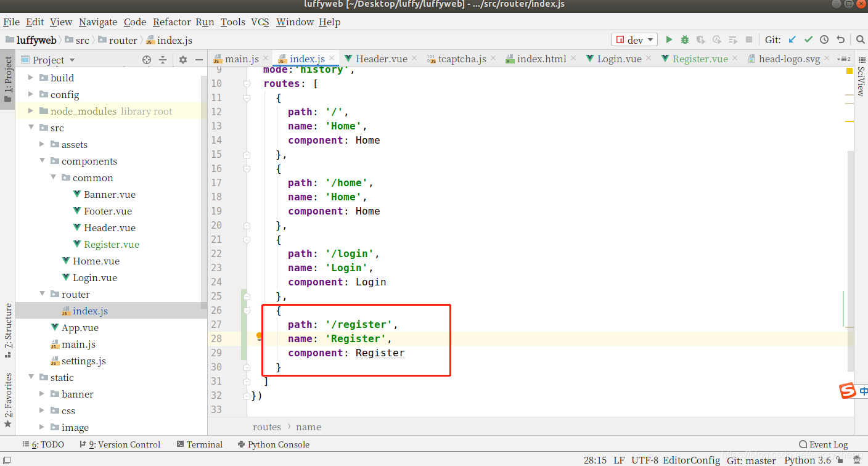Start debugging with the bug icon
This screenshot has width=868, height=466.
tap(685, 40)
